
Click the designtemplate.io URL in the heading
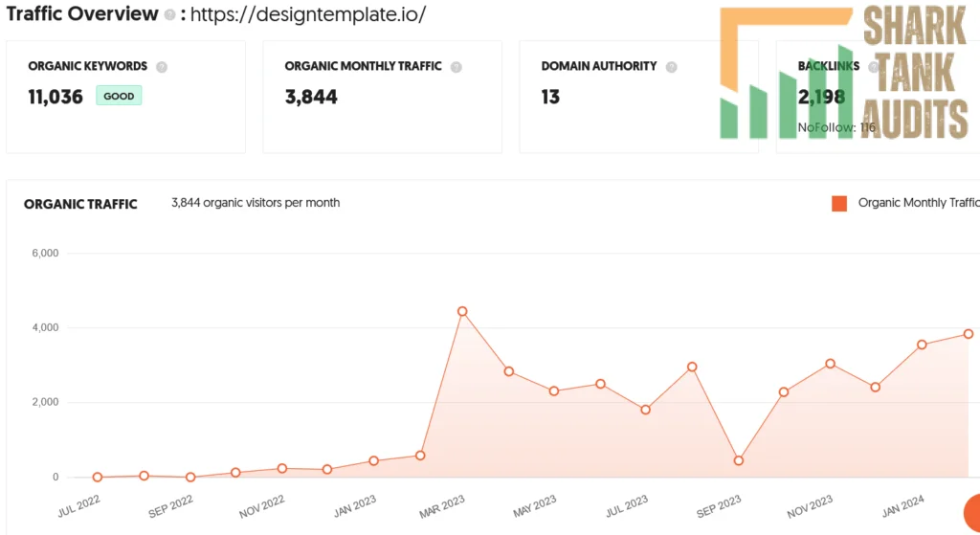pos(308,14)
